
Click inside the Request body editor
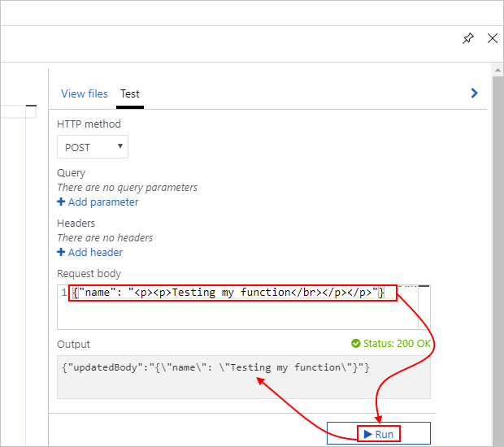[244, 313]
